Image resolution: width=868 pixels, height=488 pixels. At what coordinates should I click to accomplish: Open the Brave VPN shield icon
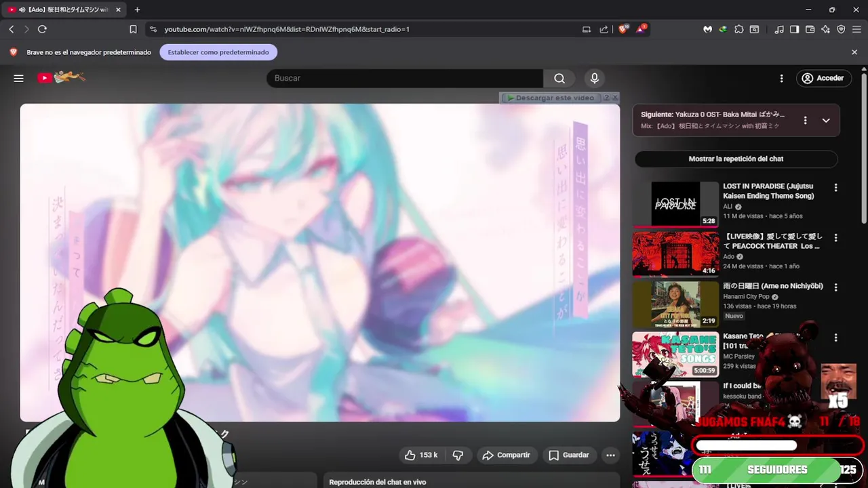point(841,29)
